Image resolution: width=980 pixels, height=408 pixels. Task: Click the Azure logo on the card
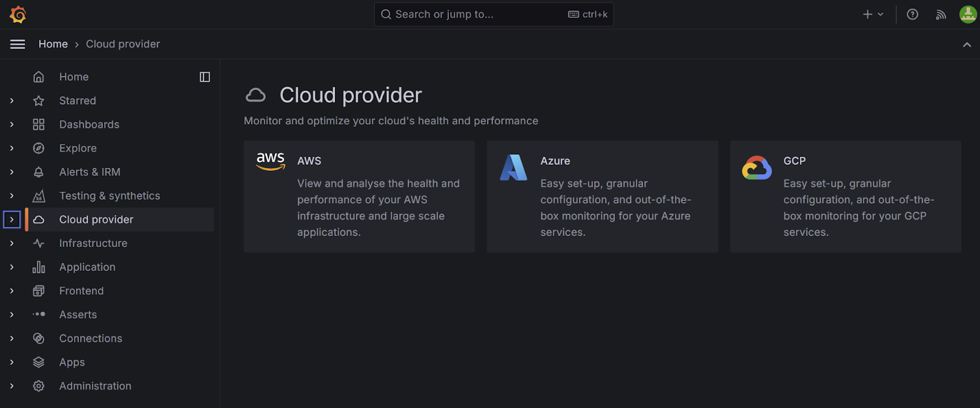point(513,167)
